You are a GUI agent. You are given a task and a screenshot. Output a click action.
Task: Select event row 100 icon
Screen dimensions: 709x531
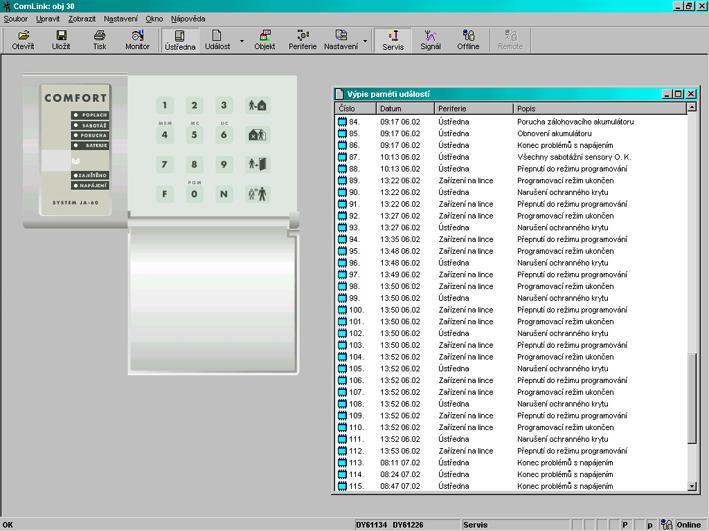pyautogui.click(x=342, y=310)
